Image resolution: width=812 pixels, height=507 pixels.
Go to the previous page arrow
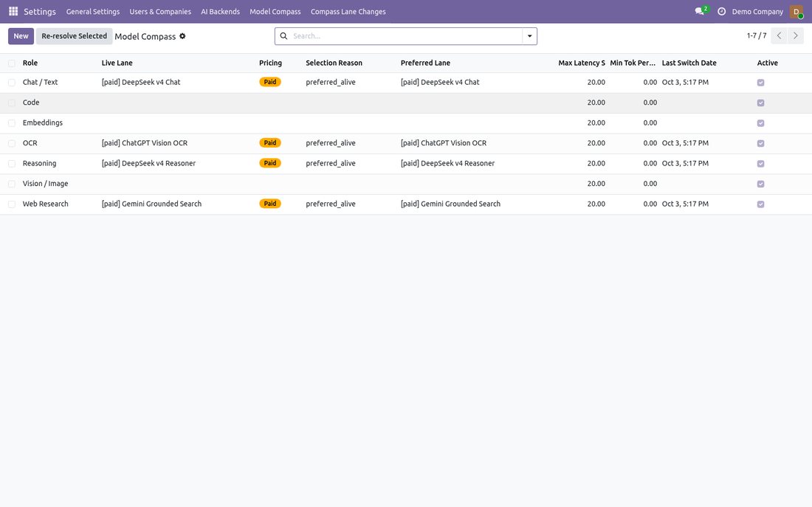(x=779, y=35)
